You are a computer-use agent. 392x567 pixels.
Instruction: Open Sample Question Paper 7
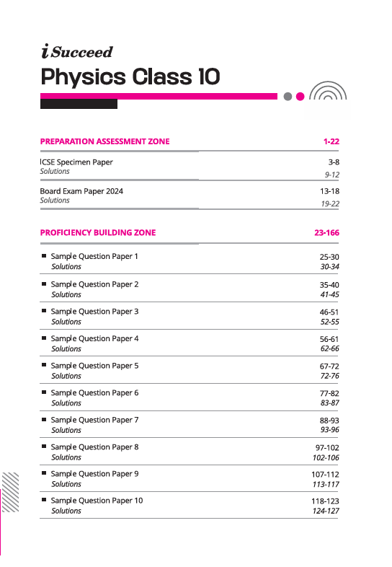[94, 420]
